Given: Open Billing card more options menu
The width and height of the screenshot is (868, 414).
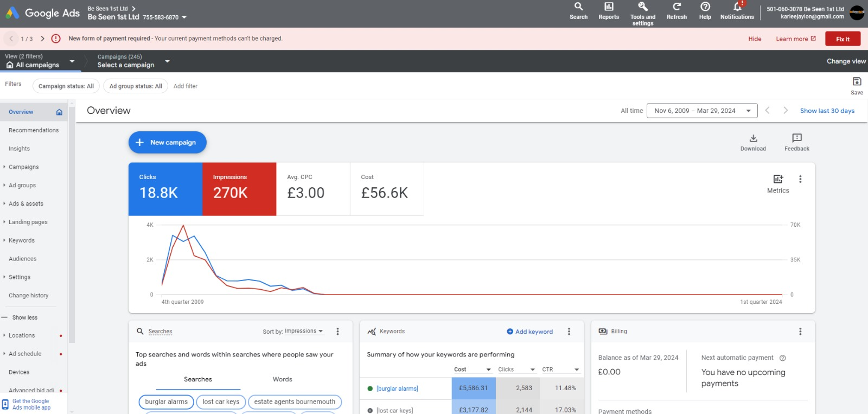Looking at the screenshot, I should tap(800, 332).
